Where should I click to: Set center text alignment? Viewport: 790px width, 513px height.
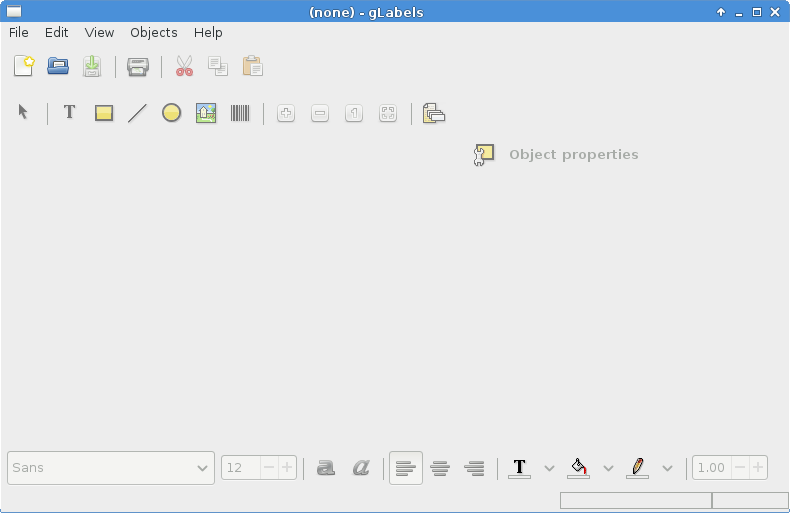click(x=440, y=468)
